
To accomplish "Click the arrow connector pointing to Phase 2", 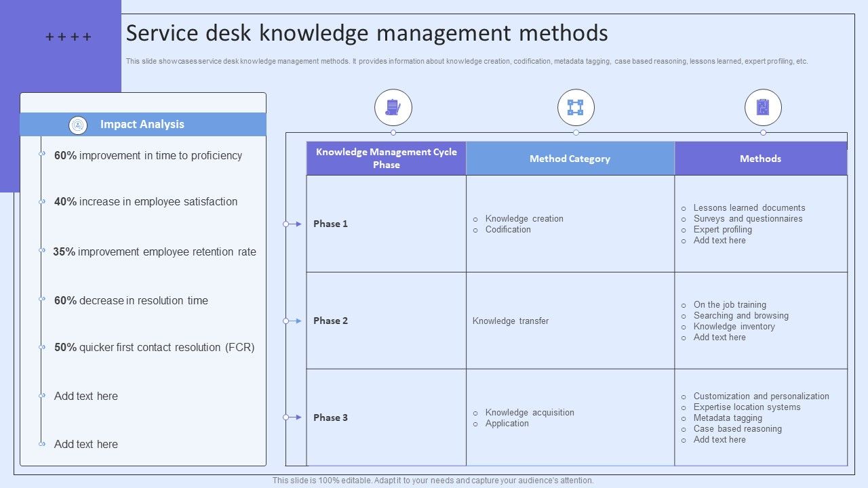I will pos(293,321).
